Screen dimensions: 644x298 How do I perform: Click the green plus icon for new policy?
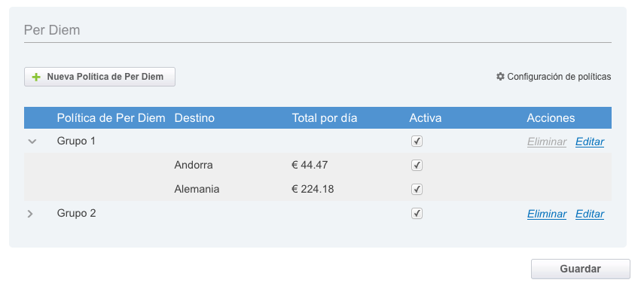[x=37, y=78]
